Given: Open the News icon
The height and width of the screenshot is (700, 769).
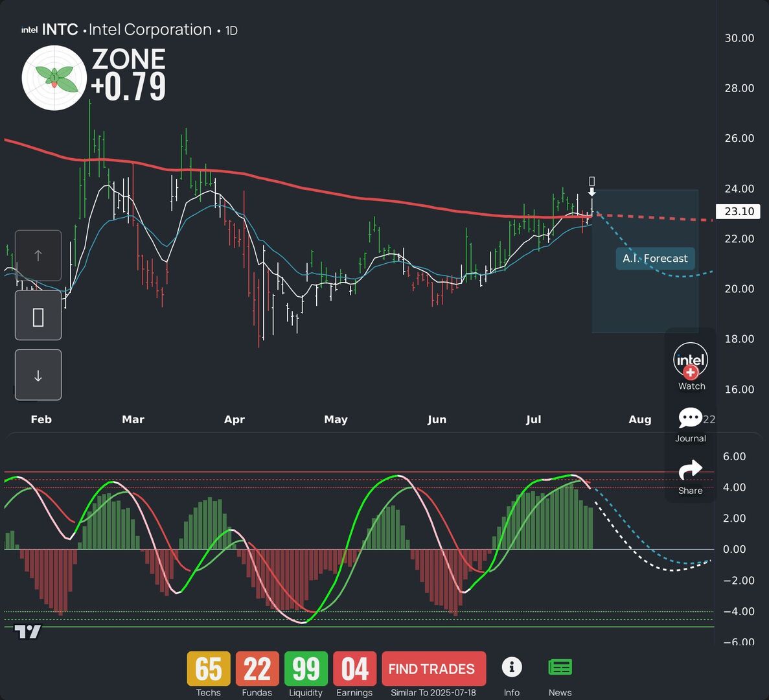Looking at the screenshot, I should coord(560,667).
